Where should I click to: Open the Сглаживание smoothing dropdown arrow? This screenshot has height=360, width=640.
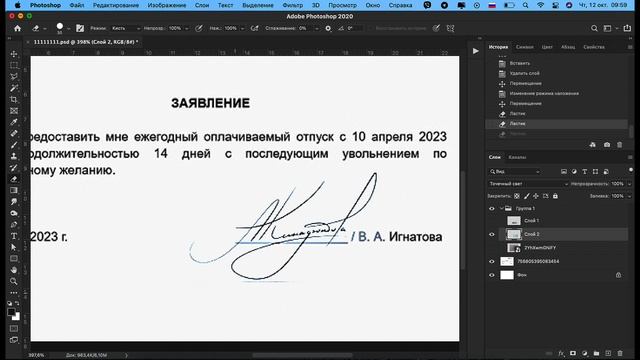pos(316,29)
